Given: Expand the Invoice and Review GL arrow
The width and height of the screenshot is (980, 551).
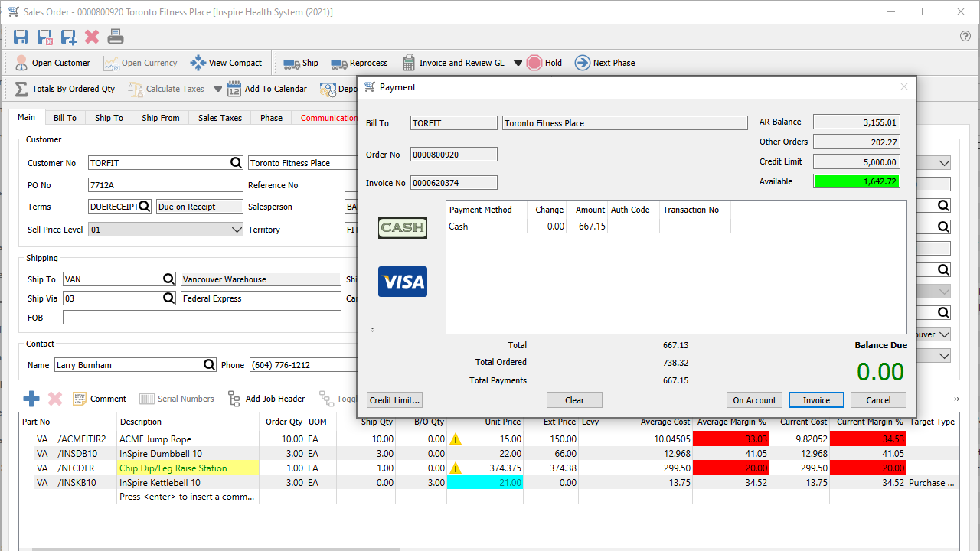Looking at the screenshot, I should click(518, 63).
